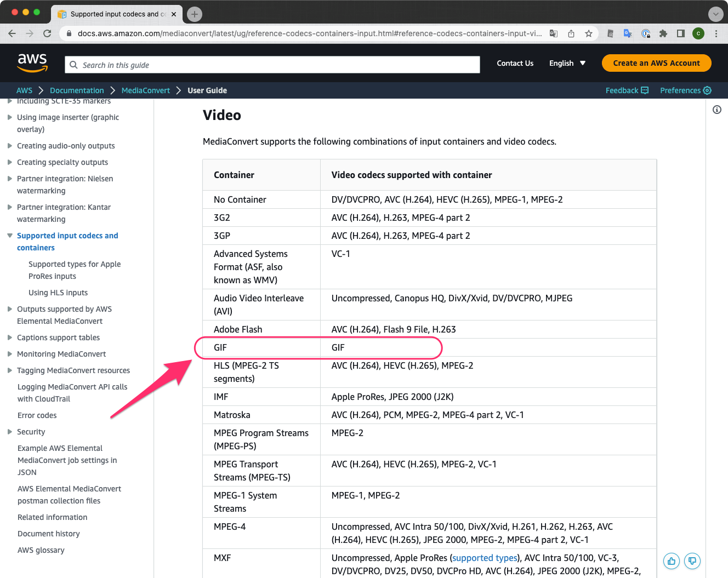Open Example AWS Elemental MediaConvert job settings

pos(67,460)
